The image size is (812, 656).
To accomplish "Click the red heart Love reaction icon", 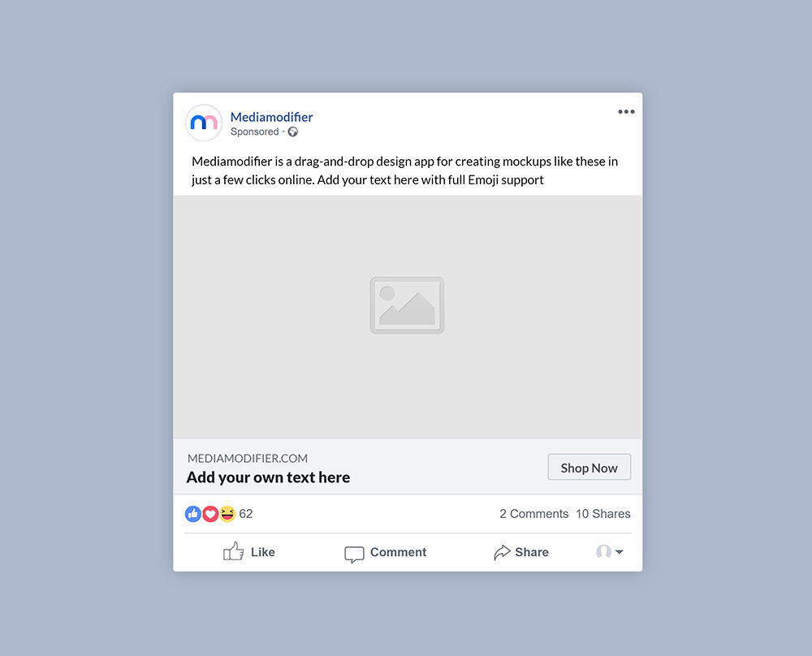I will click(x=210, y=514).
